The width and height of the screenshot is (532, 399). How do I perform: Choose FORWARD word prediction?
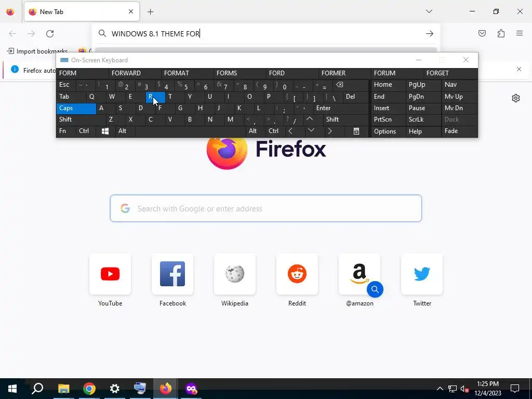point(135,73)
